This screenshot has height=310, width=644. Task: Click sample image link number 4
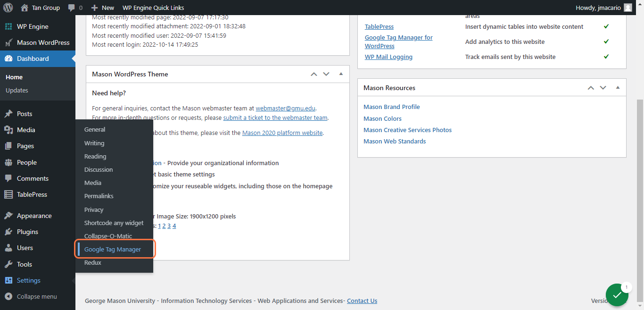174,226
